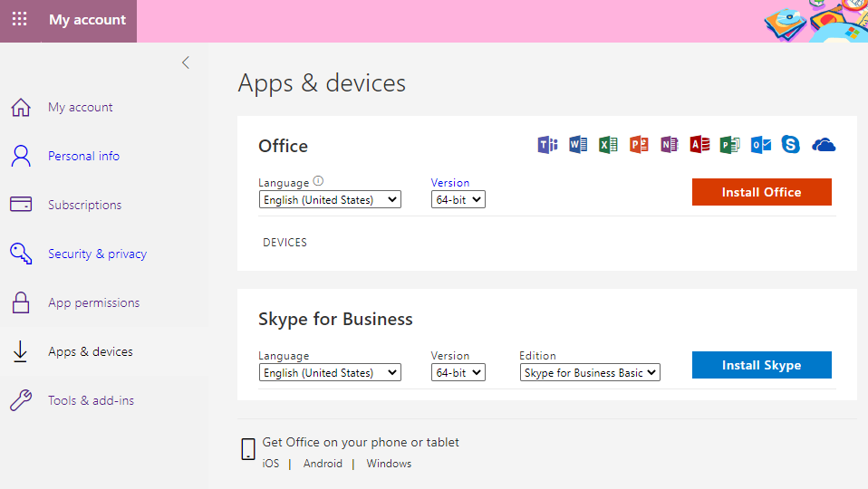
Task: Select Apps & devices in the sidebar
Action: click(x=91, y=352)
